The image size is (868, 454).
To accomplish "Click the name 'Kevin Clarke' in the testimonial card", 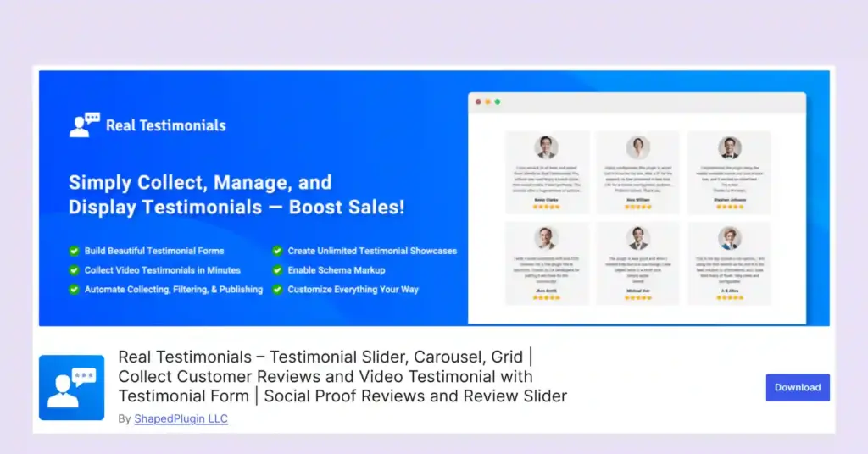I will pos(547,200).
